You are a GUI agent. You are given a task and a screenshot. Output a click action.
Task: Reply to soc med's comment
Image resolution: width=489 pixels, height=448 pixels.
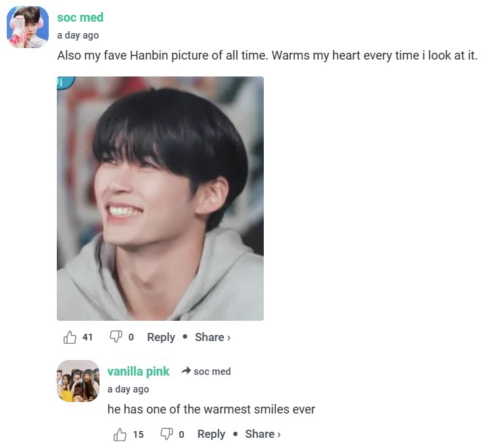[161, 337]
